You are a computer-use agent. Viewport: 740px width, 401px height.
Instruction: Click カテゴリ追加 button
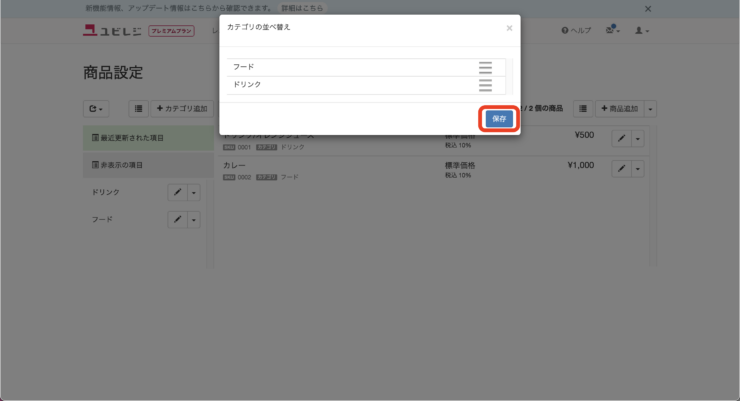tap(182, 109)
